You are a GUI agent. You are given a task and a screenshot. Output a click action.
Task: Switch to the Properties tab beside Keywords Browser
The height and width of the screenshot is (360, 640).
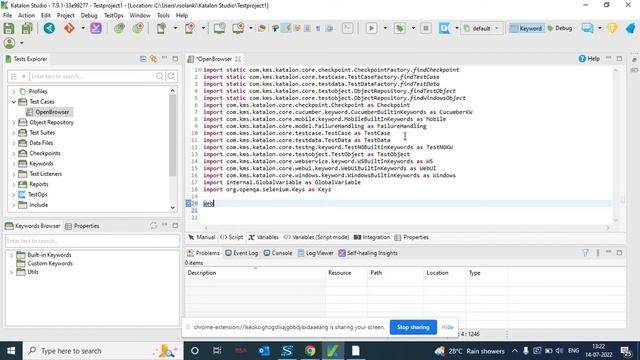click(82, 226)
